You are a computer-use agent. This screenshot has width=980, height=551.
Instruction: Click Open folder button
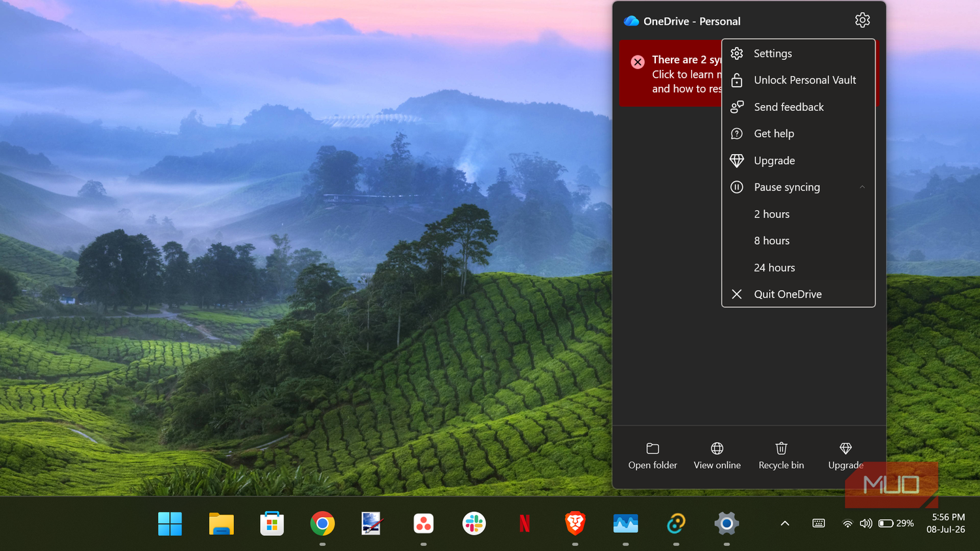[x=653, y=456]
